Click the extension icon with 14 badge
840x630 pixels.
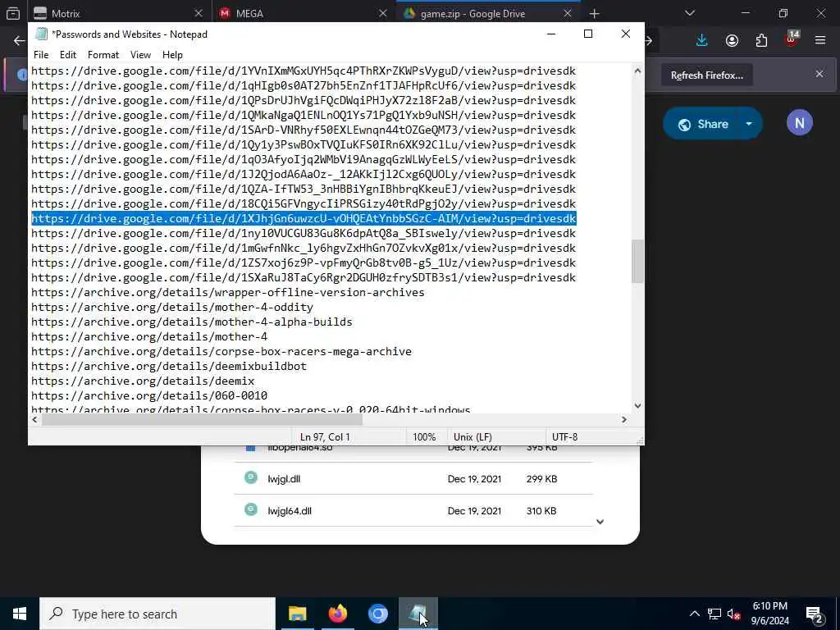coord(792,39)
